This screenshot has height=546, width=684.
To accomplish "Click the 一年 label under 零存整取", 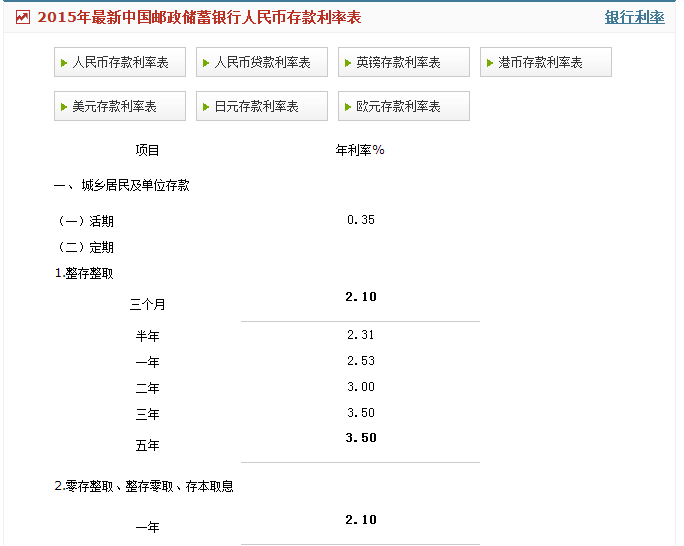I will point(147,527).
